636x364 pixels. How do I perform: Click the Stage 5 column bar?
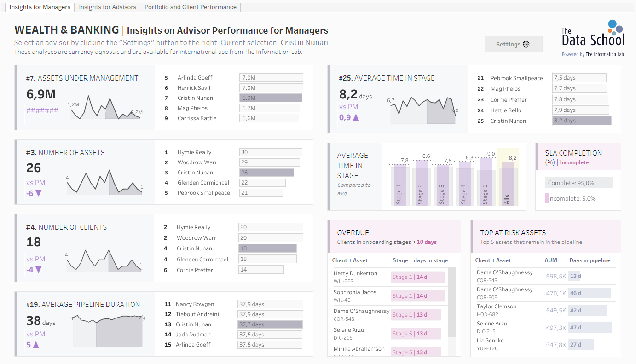tap(486, 182)
